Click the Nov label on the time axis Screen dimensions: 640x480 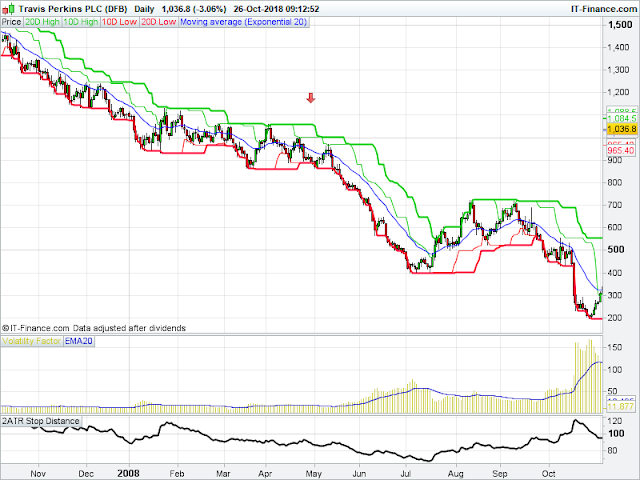tap(38, 474)
